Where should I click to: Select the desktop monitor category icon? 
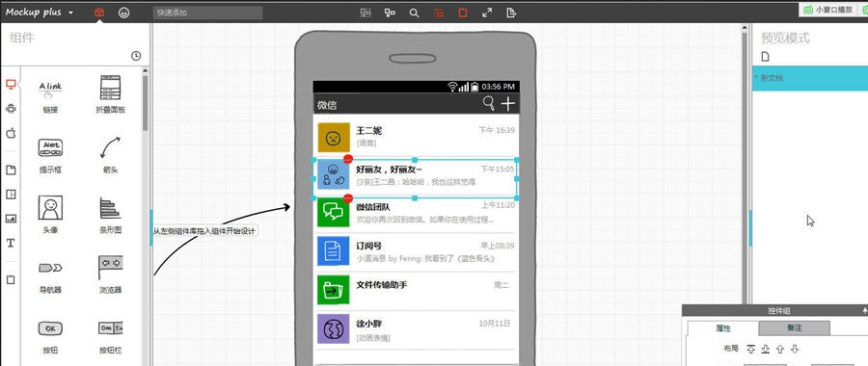pos(11,84)
